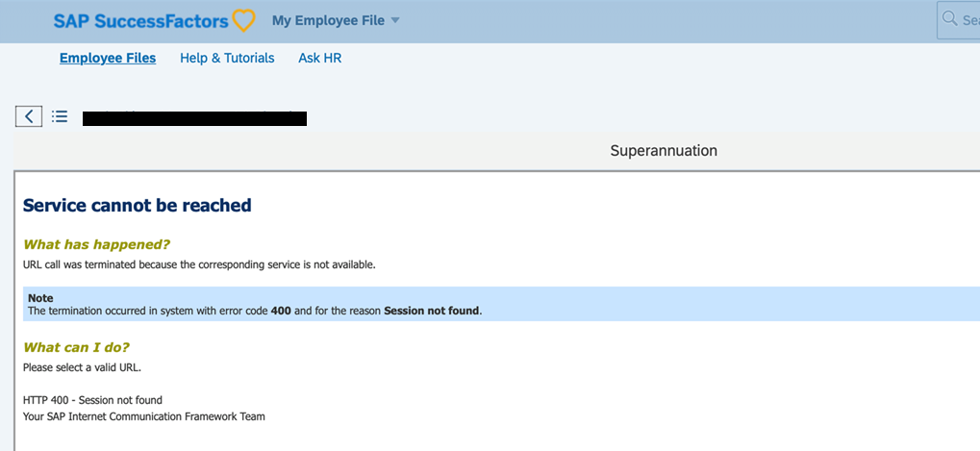Open the bulleted list section menu icon
The height and width of the screenshot is (451, 980).
click(60, 116)
